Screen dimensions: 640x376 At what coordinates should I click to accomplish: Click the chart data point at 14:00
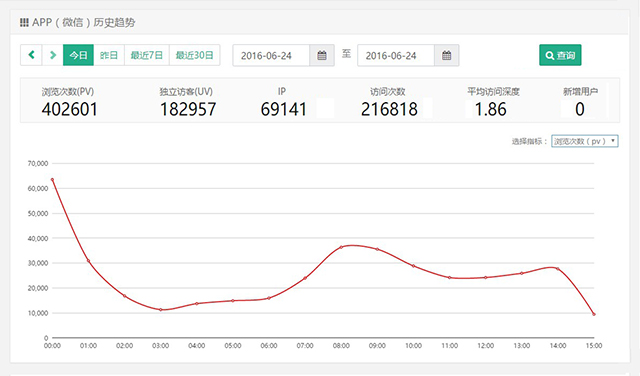tap(558, 269)
